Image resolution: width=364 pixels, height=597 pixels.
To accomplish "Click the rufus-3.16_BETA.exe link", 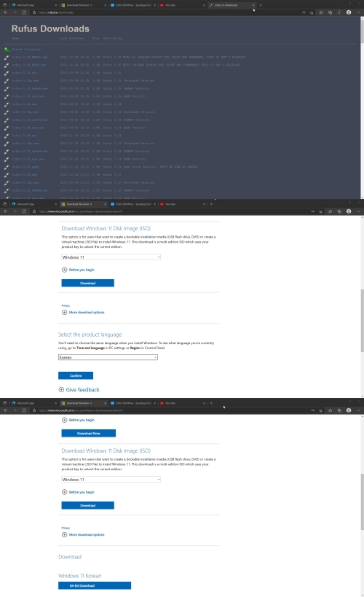I will click(x=29, y=65).
